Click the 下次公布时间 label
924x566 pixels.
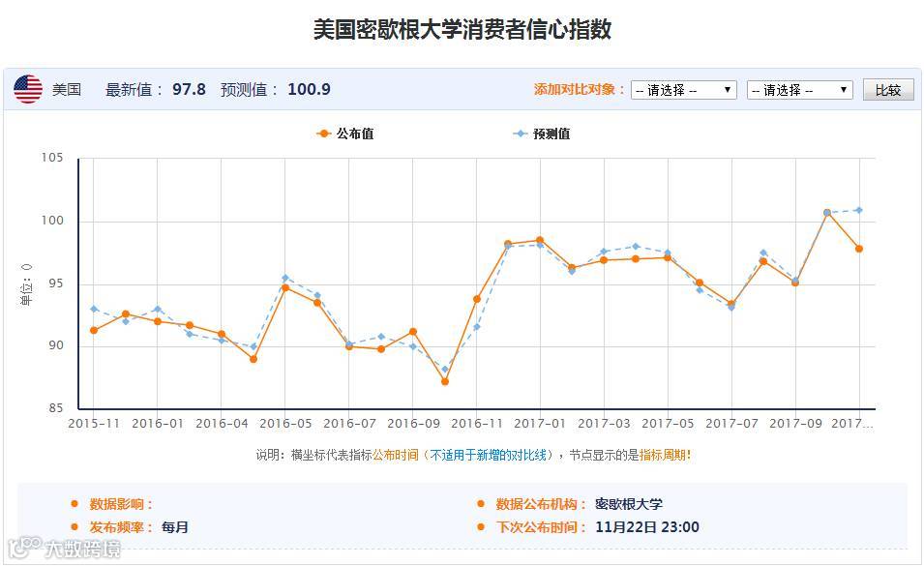tap(541, 527)
